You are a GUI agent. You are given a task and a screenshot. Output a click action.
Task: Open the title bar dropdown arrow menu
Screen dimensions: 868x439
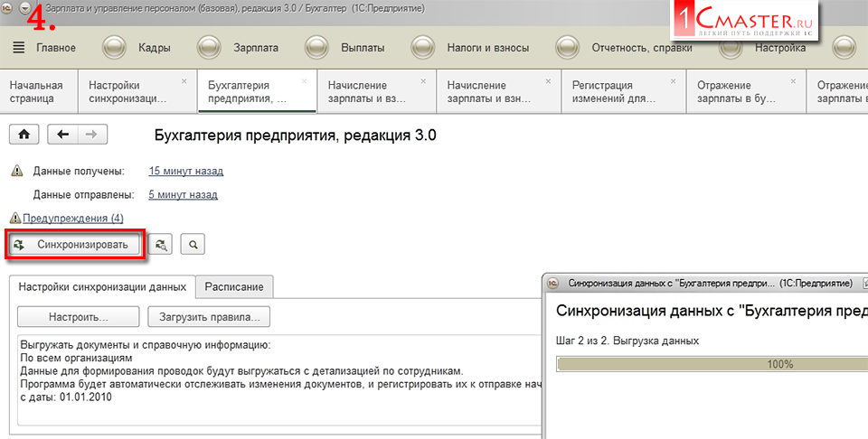(25, 9)
